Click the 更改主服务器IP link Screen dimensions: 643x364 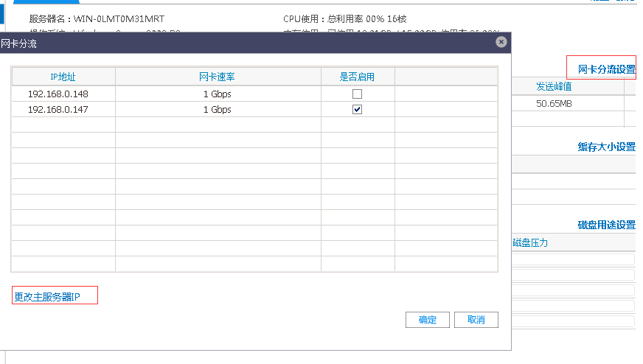coord(47,297)
